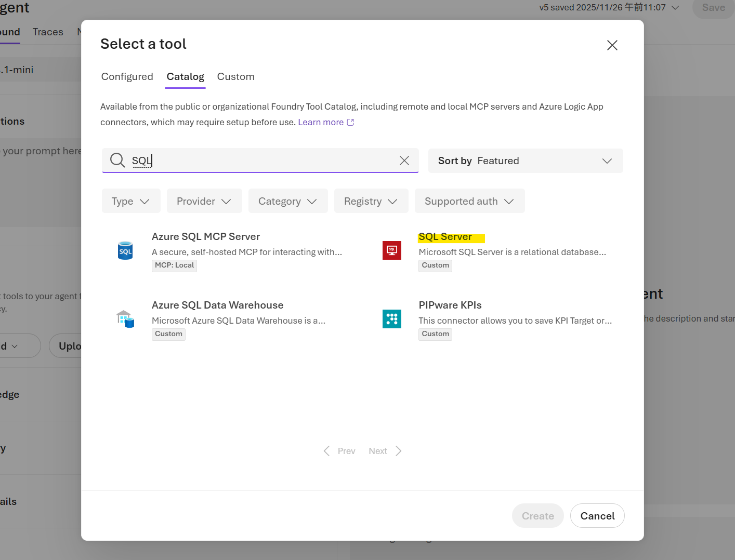This screenshot has height=560, width=735.
Task: Click the Azure SQL Data Warehouse icon
Action: point(125,319)
